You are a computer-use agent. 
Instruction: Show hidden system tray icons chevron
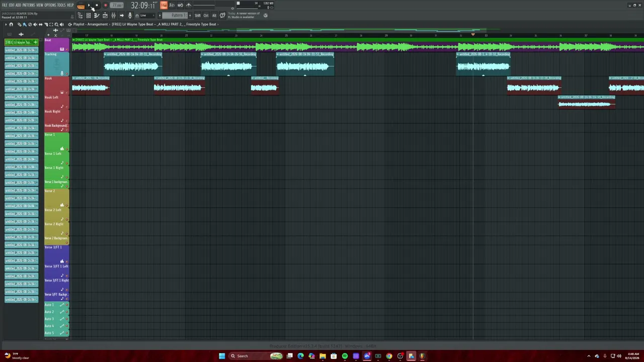[x=589, y=356]
